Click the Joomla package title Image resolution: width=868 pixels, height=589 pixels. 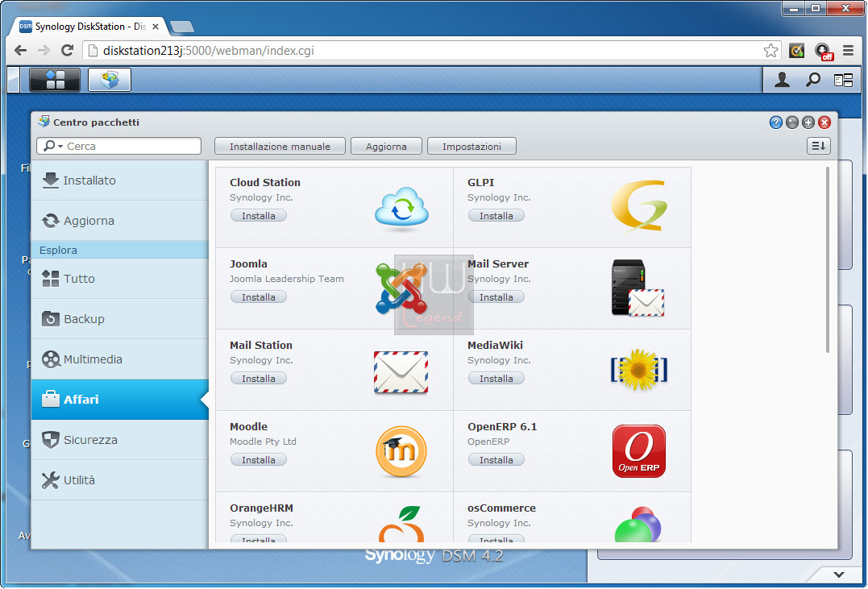248,264
